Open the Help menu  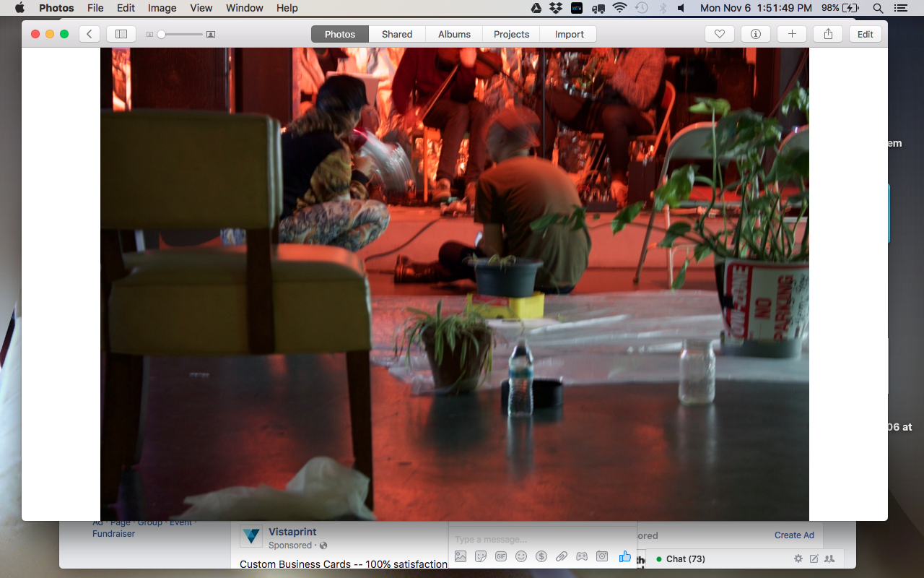click(287, 8)
